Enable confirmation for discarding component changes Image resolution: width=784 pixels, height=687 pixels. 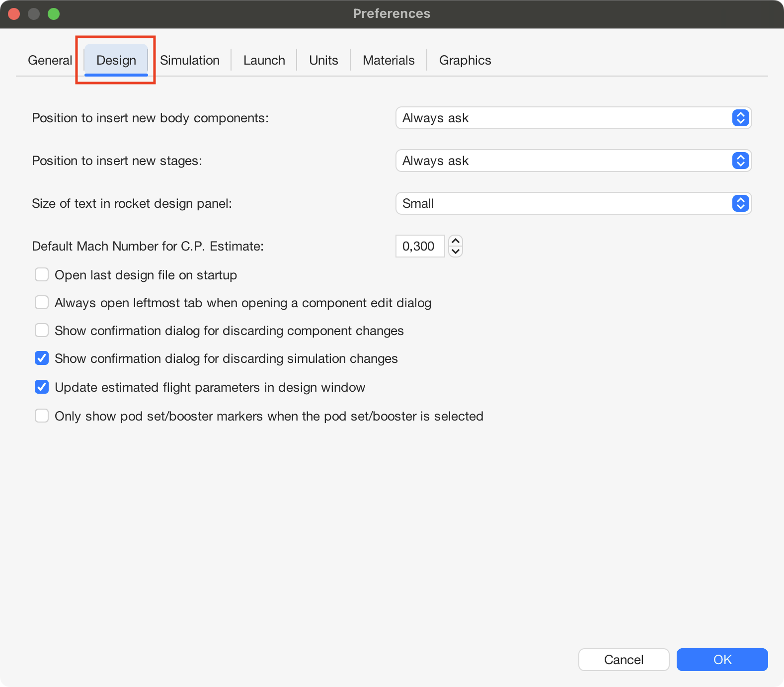click(42, 331)
